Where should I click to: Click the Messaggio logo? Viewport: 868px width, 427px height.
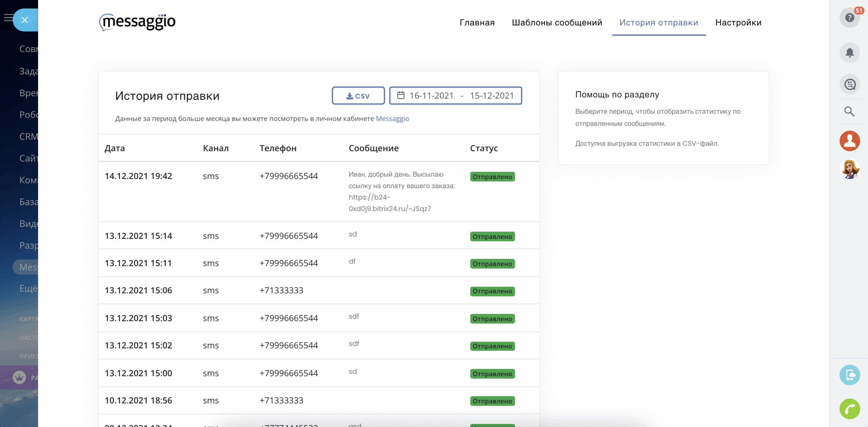click(x=137, y=22)
